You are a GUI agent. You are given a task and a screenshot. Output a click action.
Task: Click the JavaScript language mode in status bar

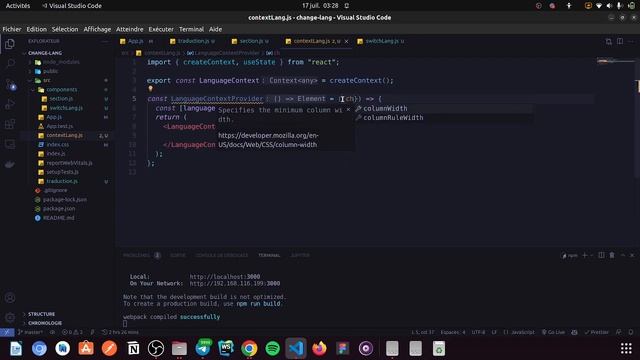pos(520,332)
